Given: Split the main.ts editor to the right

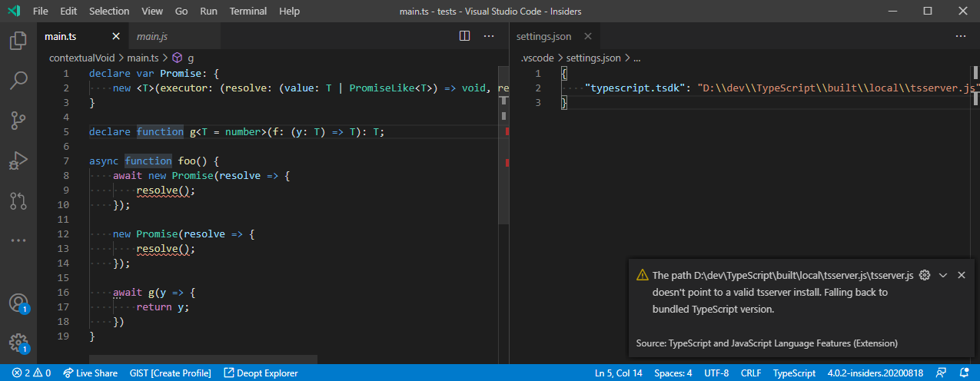Looking at the screenshot, I should (464, 36).
